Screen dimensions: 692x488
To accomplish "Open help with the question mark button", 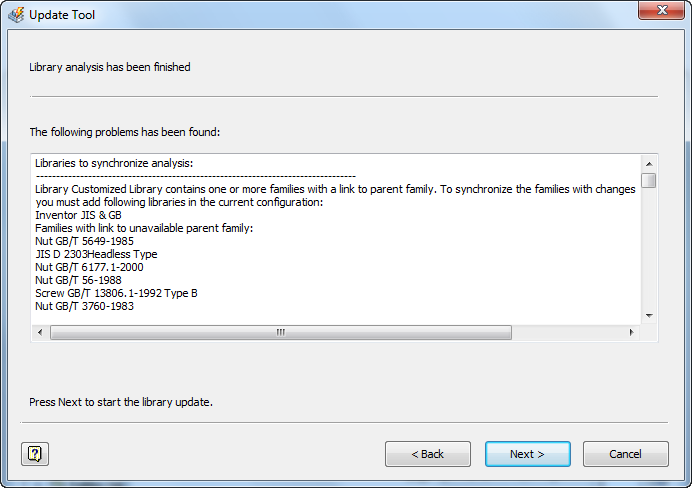I will 35,454.
